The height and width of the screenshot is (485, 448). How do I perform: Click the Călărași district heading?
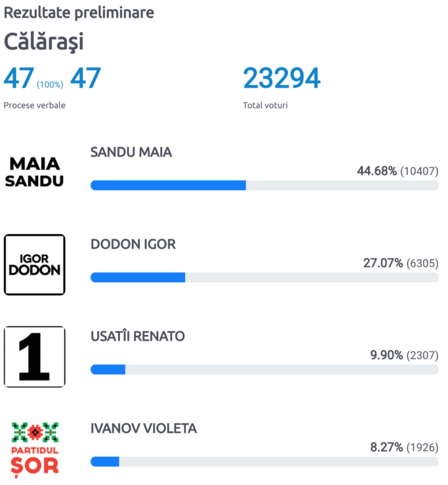click(44, 41)
